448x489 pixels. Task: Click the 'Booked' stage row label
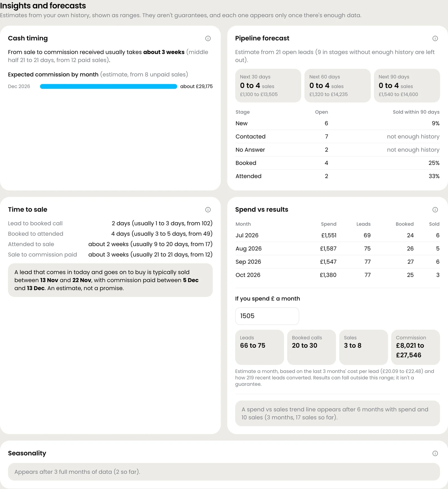[246, 163]
